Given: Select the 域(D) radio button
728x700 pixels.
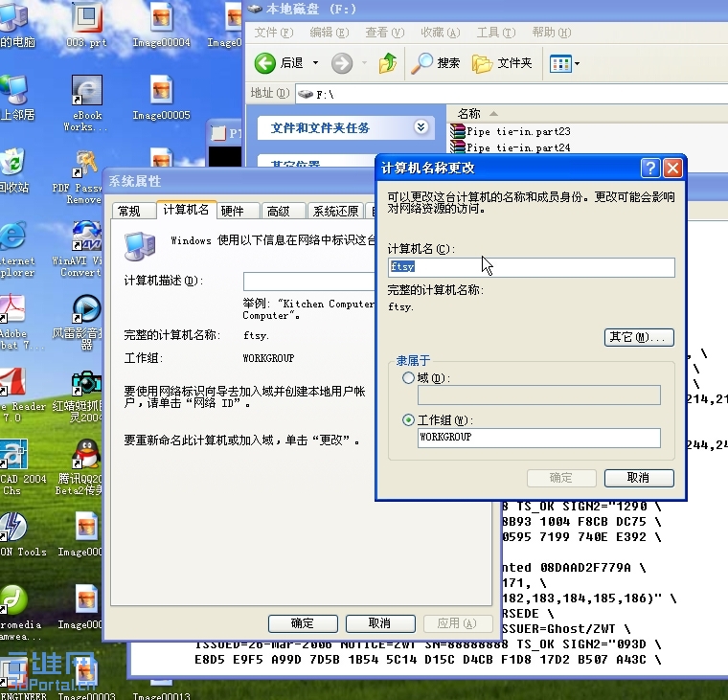Looking at the screenshot, I should click(x=408, y=378).
